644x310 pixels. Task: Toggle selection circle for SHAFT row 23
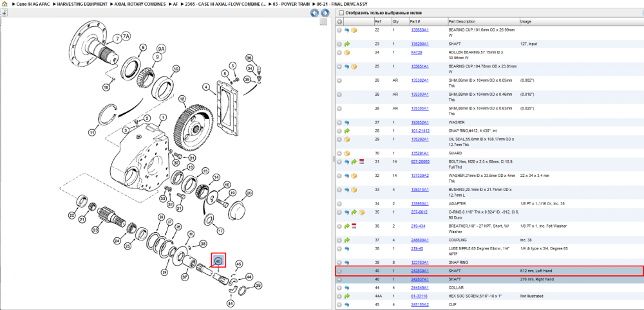coord(339,44)
